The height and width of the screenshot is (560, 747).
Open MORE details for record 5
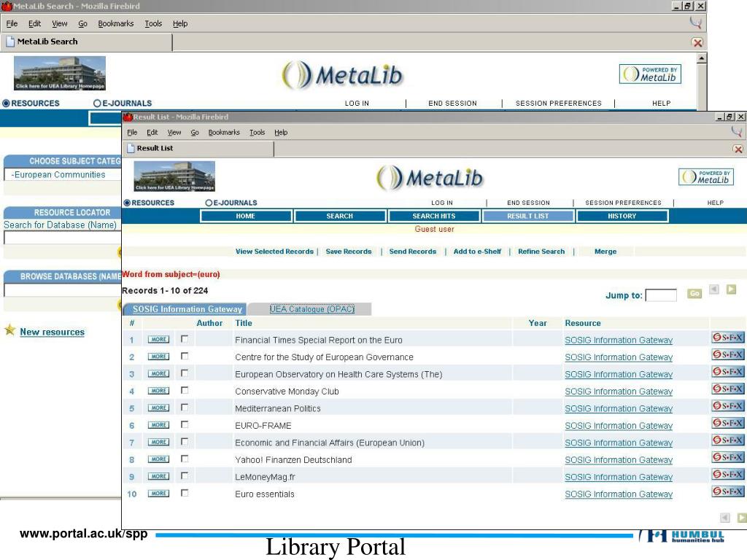click(158, 408)
